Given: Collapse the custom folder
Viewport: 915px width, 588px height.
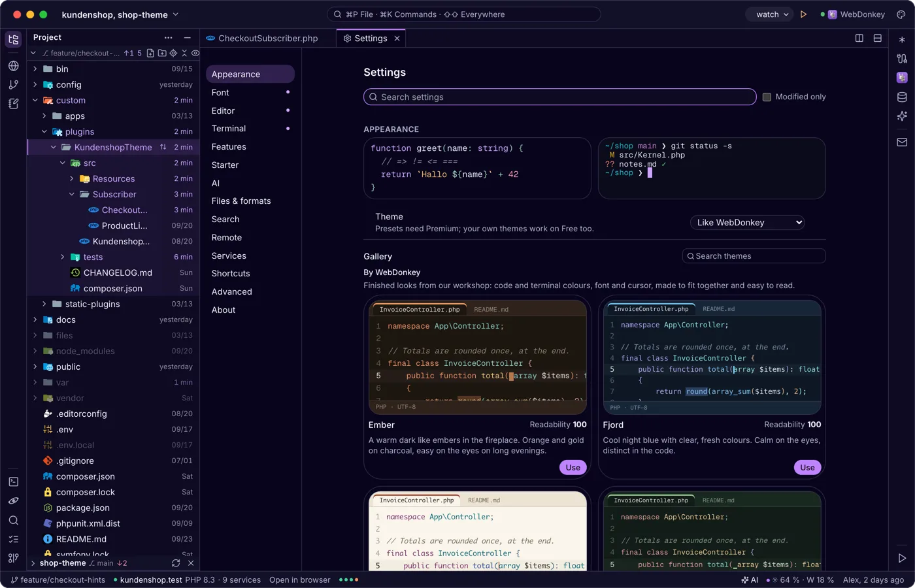Looking at the screenshot, I should [35, 100].
